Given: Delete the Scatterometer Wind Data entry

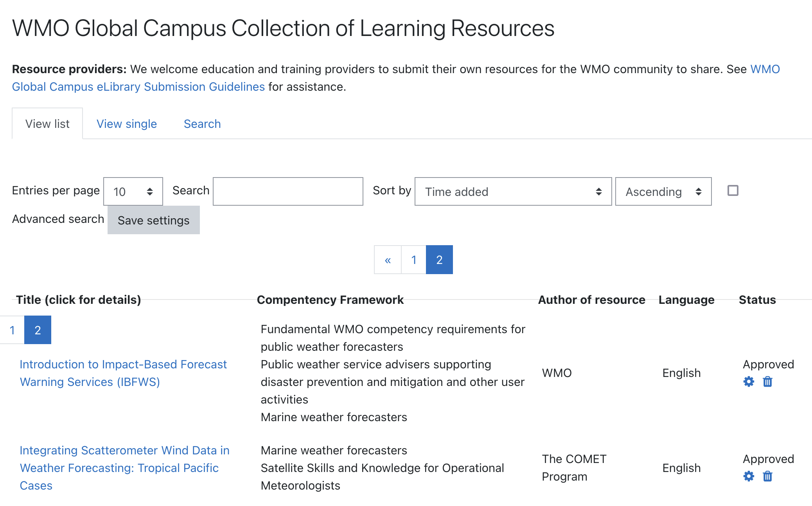Looking at the screenshot, I should click(767, 476).
